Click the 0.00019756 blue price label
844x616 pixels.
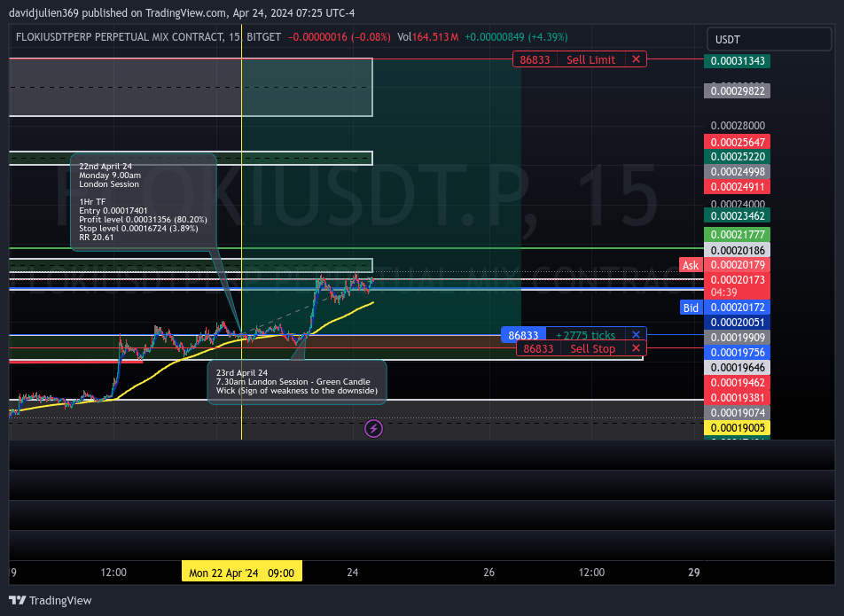737,353
